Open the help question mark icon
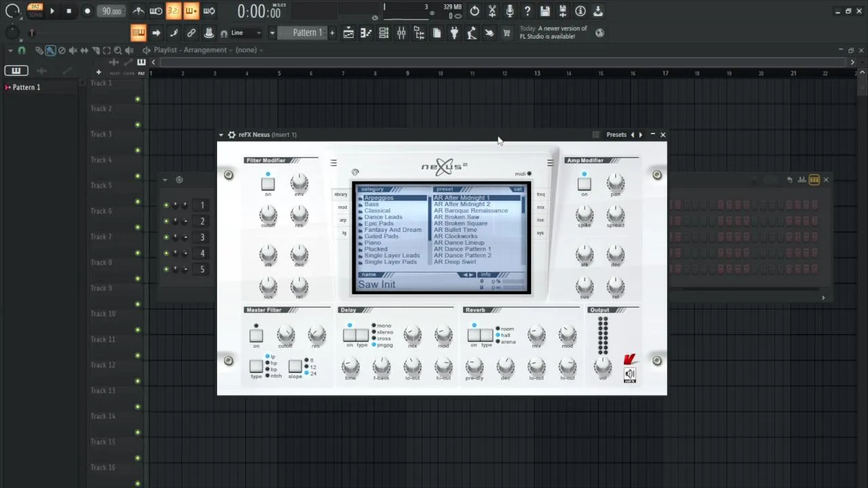This screenshot has width=868, height=488. click(528, 11)
